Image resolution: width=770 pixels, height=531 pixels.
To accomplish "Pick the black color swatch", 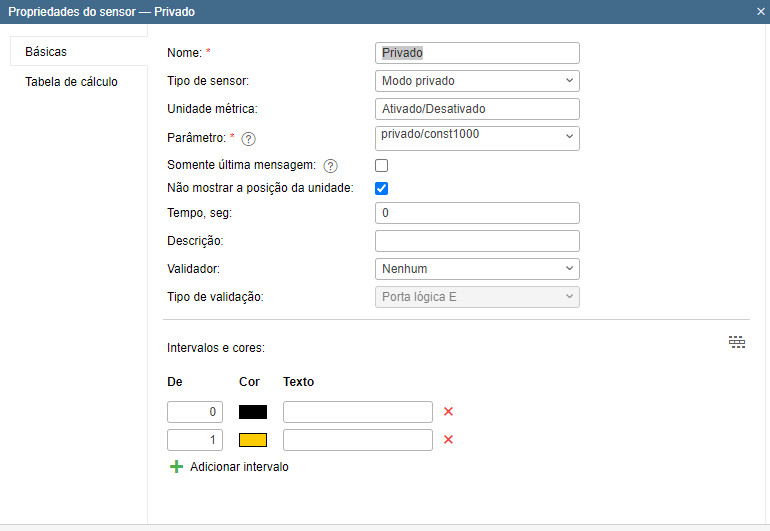I will click(x=253, y=412).
